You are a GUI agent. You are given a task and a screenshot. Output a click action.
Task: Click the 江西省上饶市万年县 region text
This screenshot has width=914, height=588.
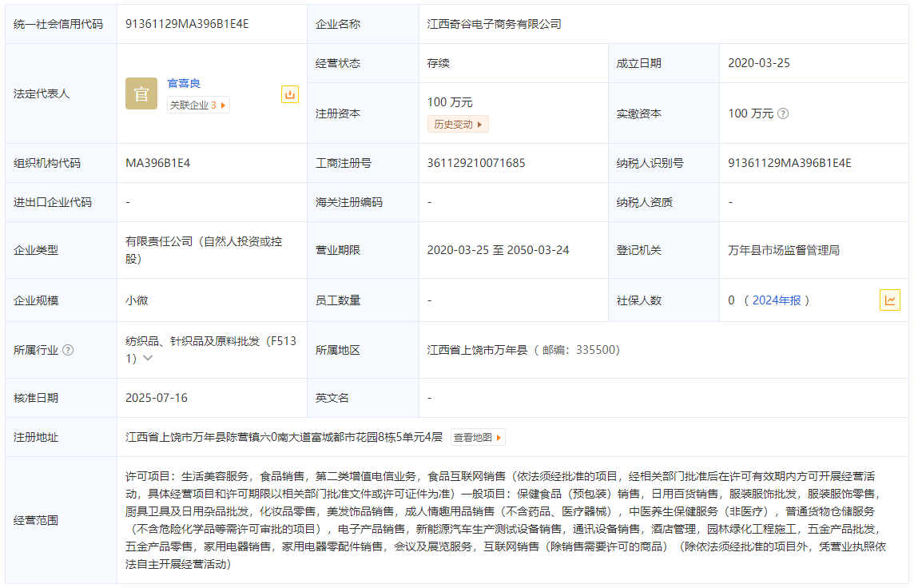477,350
